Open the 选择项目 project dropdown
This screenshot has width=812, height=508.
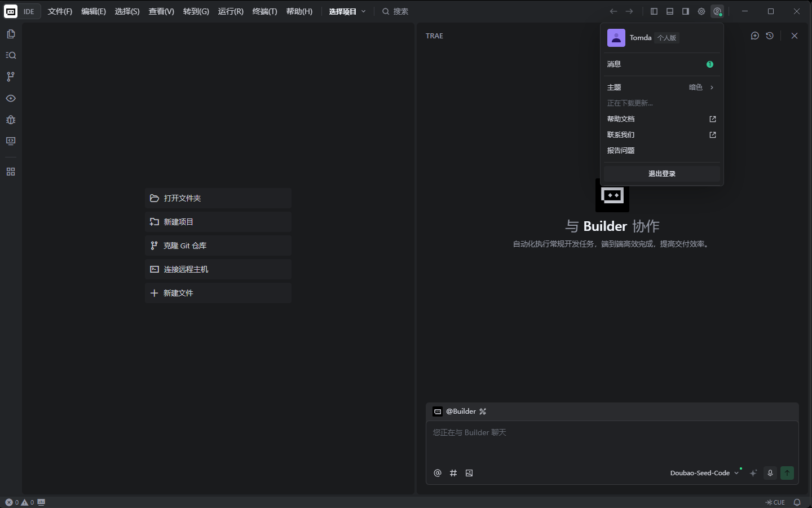point(347,11)
